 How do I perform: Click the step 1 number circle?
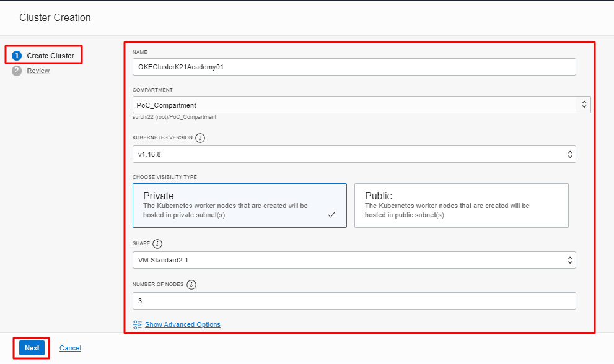17,56
